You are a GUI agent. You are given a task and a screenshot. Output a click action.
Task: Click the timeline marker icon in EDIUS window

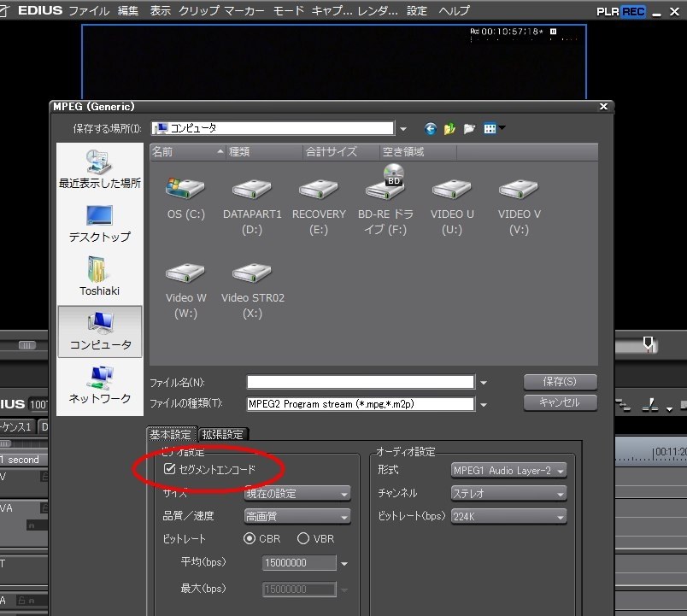[x=648, y=344]
